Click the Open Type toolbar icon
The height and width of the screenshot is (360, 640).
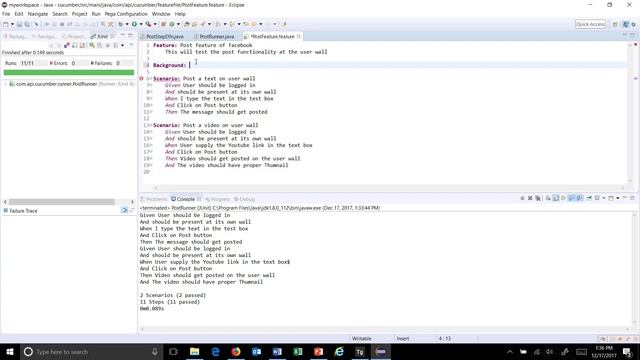click(187, 24)
